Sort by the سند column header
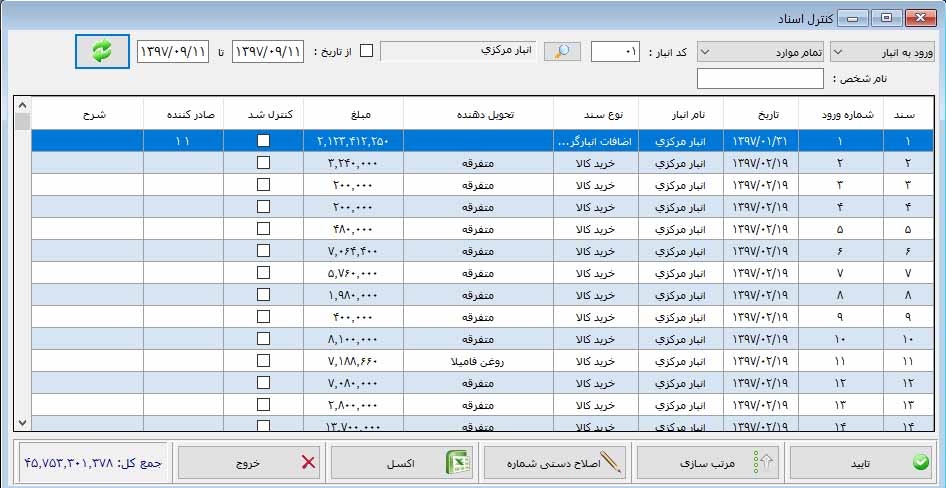 pyautogui.click(x=909, y=113)
